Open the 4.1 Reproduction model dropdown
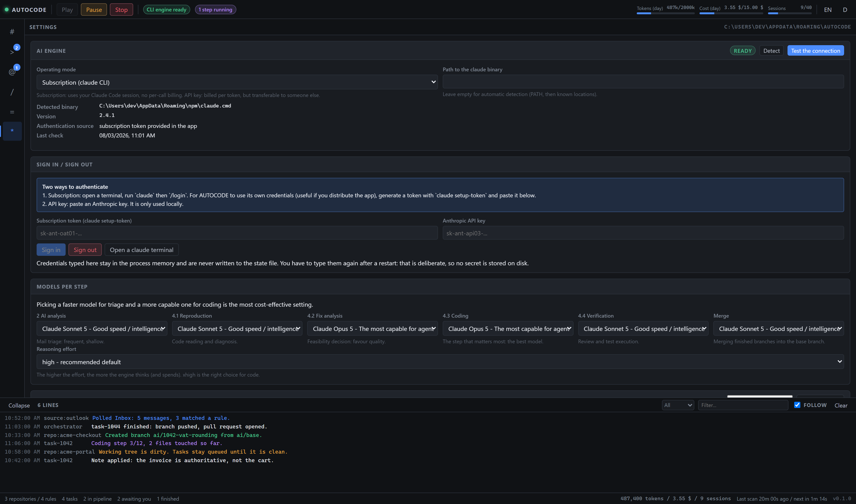The image size is (856, 504). click(237, 328)
